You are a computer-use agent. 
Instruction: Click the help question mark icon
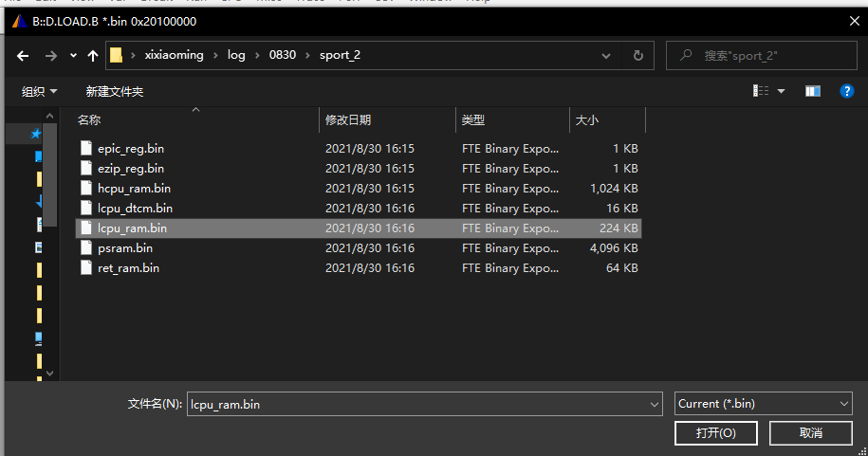coord(846,91)
